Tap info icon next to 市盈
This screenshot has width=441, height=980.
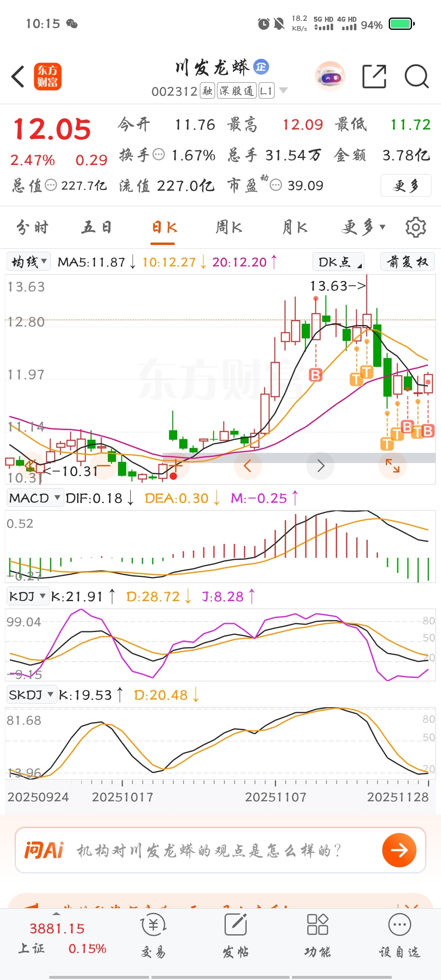click(x=276, y=185)
